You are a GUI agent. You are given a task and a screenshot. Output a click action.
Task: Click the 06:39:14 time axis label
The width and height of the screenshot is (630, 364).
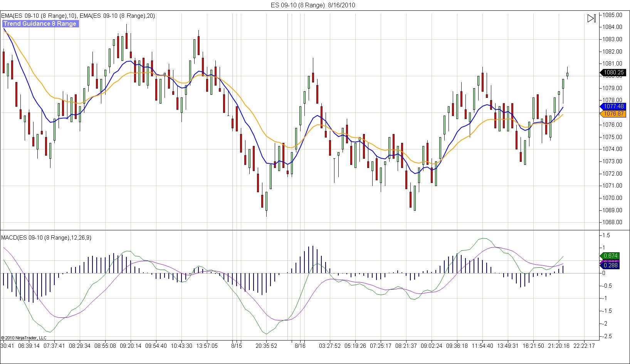pos(29,346)
